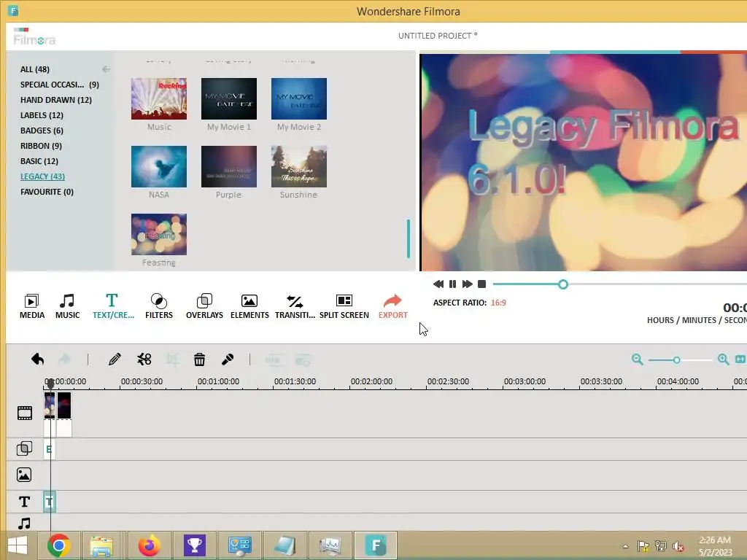
Task: Select LABELS (12) category
Action: tap(42, 114)
